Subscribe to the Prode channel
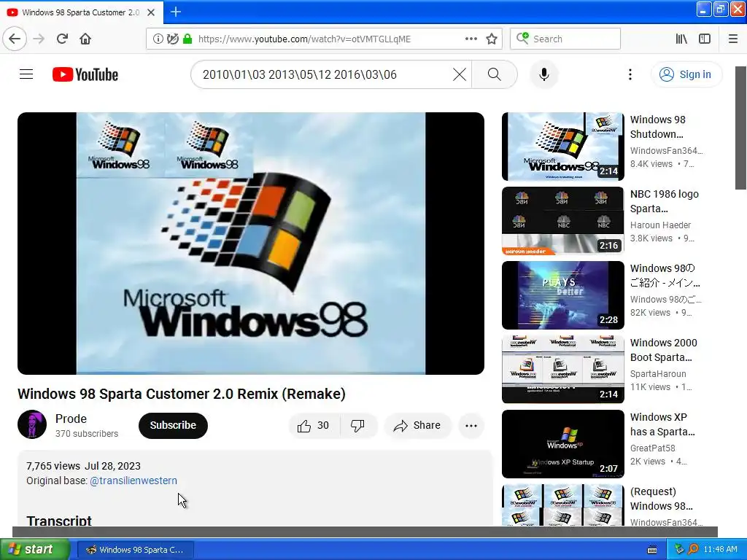747x560 pixels. point(173,425)
